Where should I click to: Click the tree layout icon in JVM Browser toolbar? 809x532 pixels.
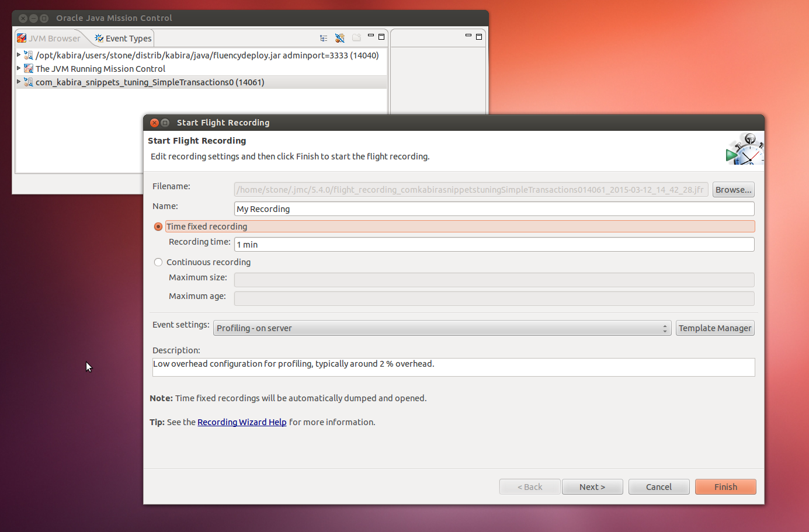click(x=324, y=39)
